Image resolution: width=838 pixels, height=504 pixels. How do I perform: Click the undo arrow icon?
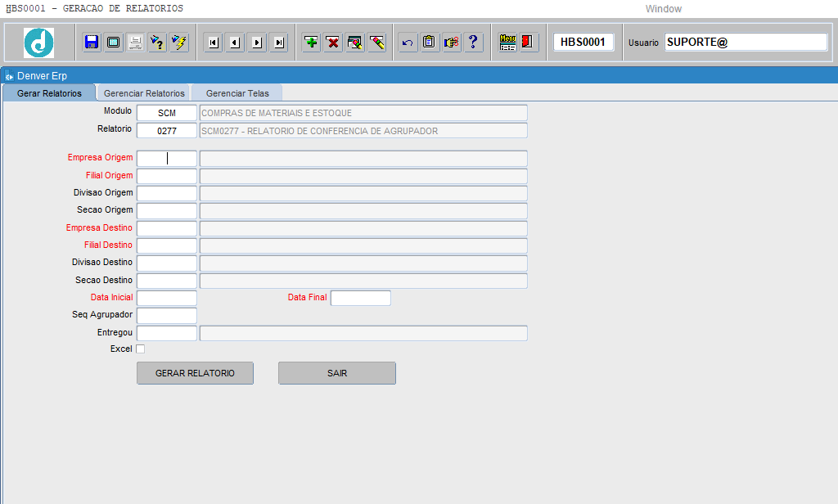pyautogui.click(x=408, y=43)
